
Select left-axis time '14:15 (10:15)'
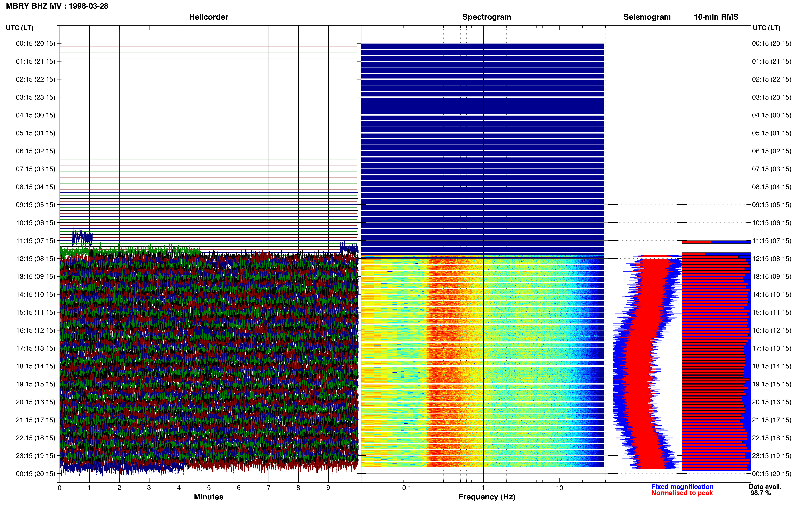(36, 294)
